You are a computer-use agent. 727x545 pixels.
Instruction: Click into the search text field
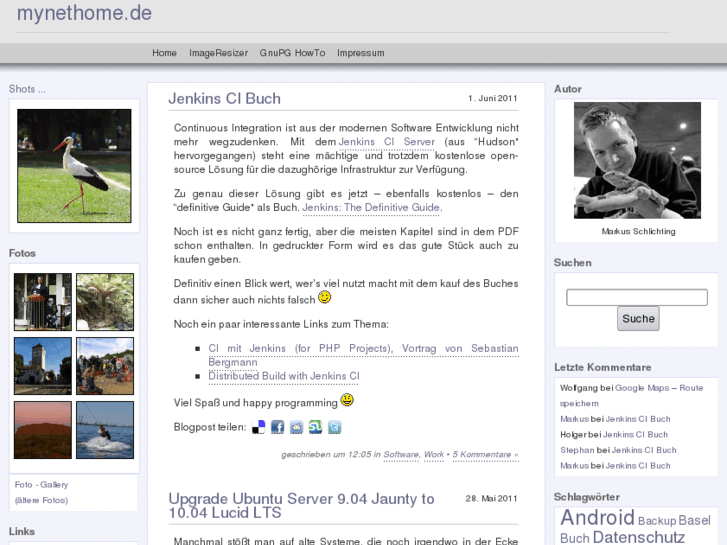[x=636, y=297]
